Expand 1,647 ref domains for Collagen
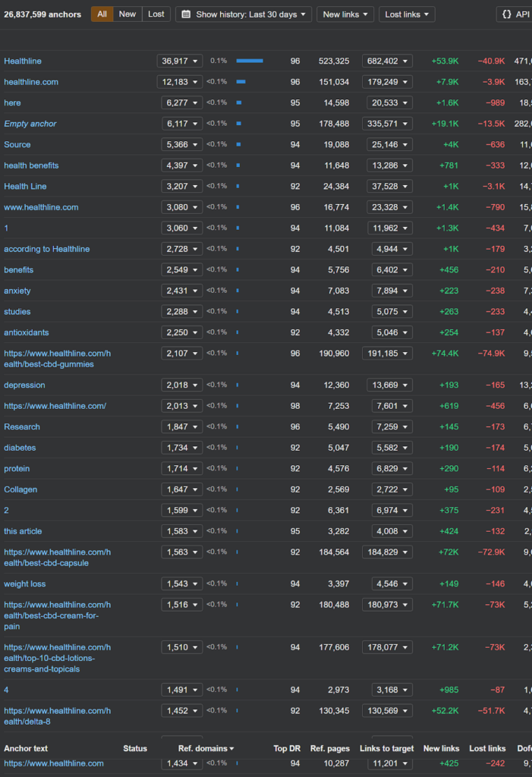The image size is (532, 777). tap(182, 489)
